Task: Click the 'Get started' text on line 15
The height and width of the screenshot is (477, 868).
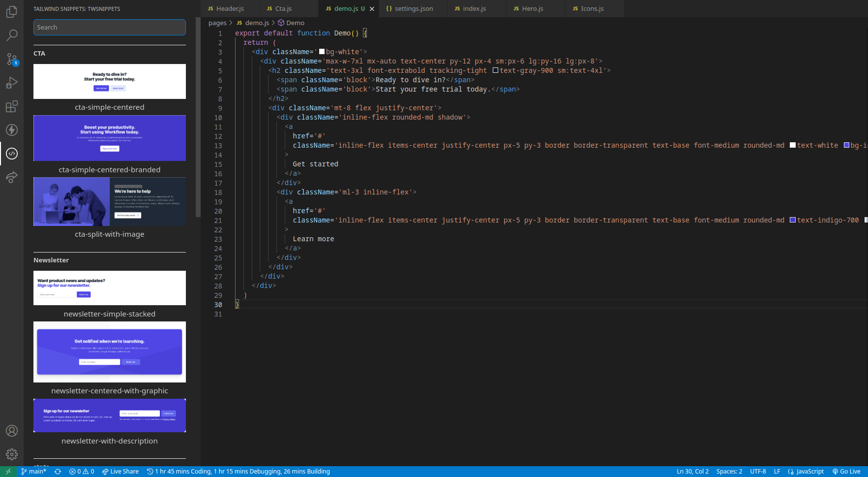Action: [315, 164]
